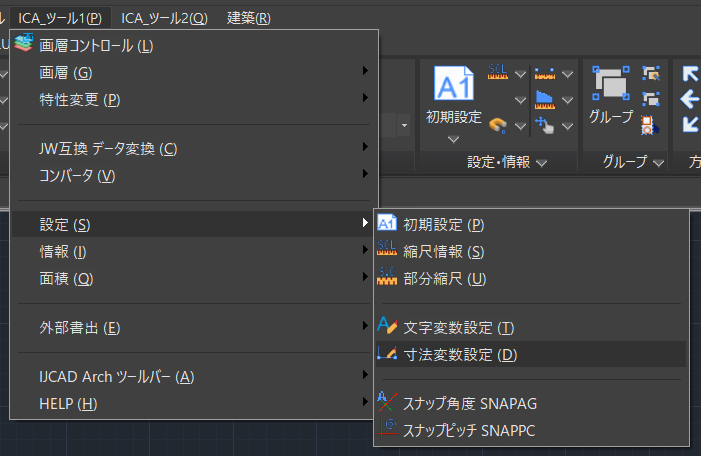Choose 部分縮尺 (U) in the submenu

(x=531, y=278)
